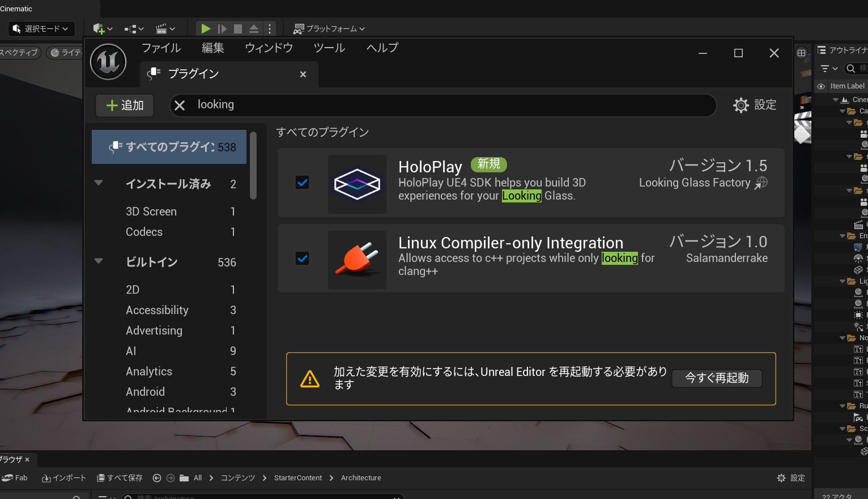The image size is (868, 499).
Task: Open the プラットフォーム dropdown
Action: click(x=329, y=28)
